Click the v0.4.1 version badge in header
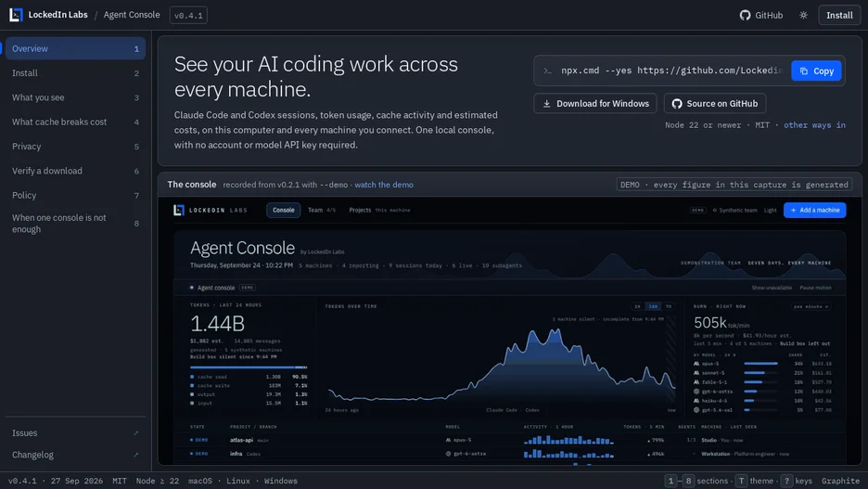 pos(188,16)
